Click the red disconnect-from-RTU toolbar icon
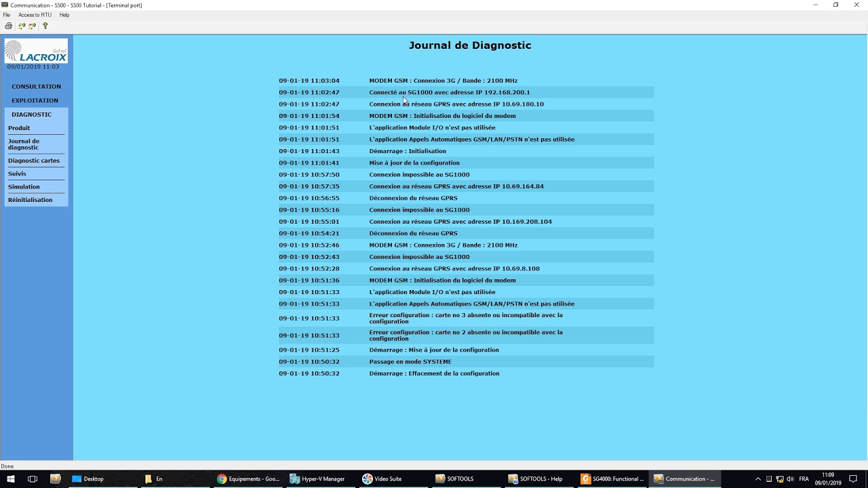 click(x=32, y=26)
